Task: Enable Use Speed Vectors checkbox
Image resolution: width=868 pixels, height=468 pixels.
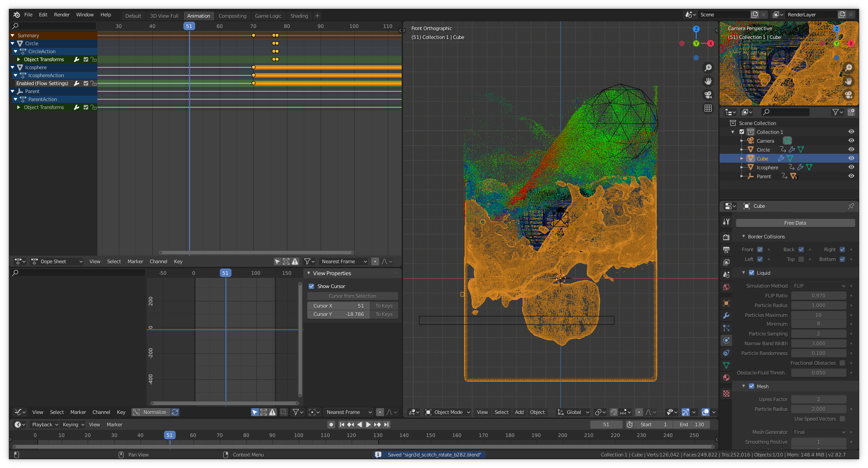Action: click(842, 419)
